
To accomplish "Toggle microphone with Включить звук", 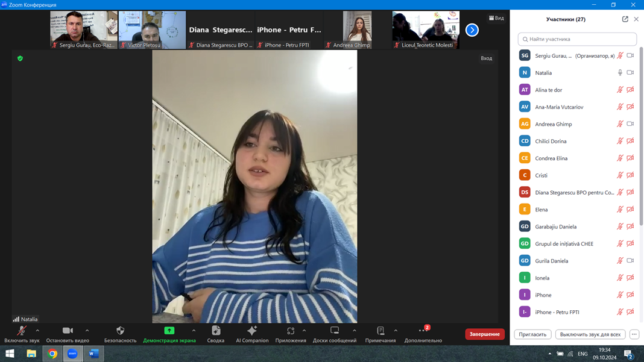I will [x=22, y=331].
